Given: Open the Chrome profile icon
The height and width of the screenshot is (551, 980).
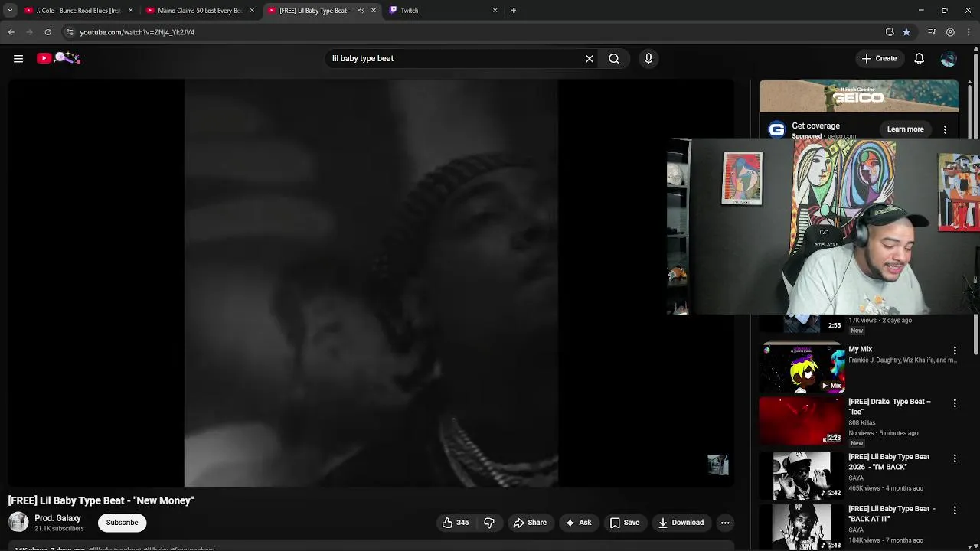Looking at the screenshot, I should click(950, 32).
